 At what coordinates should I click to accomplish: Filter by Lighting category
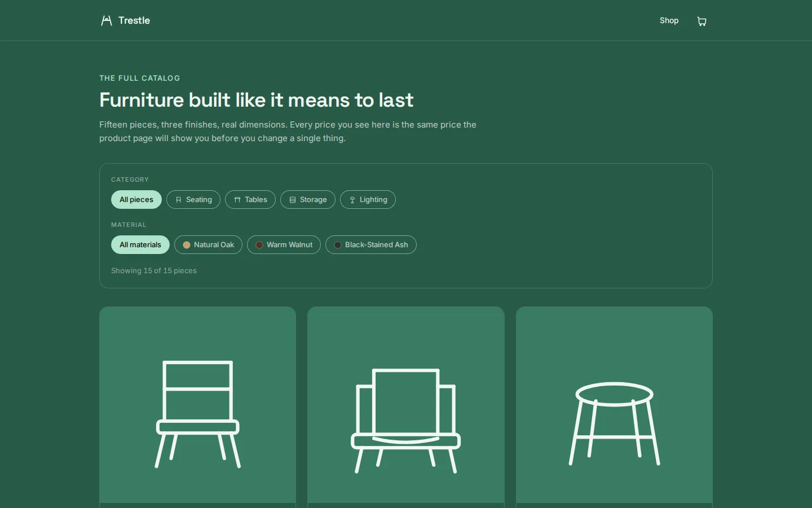368,200
